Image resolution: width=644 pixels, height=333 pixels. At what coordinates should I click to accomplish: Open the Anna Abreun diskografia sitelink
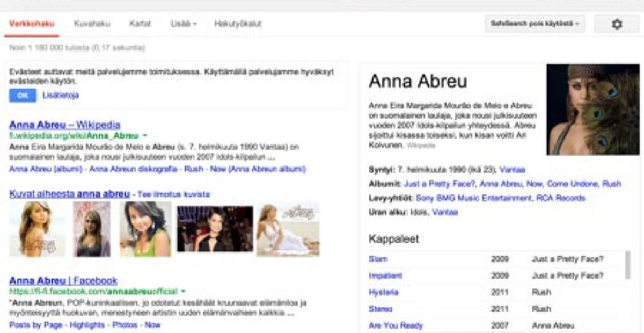coord(133,169)
